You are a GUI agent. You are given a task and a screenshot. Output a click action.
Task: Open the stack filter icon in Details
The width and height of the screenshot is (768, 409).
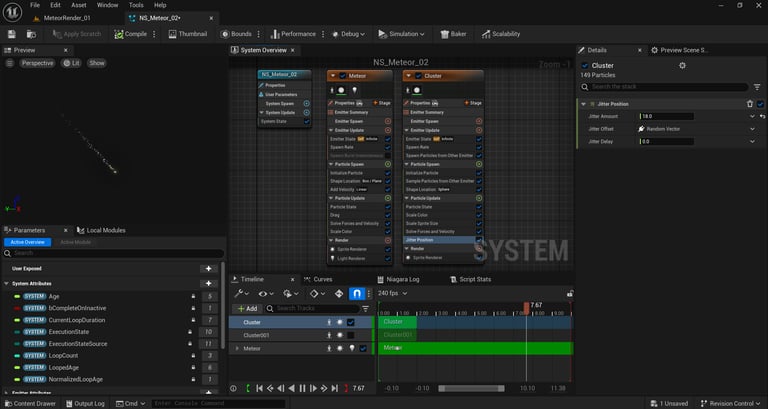click(x=756, y=85)
